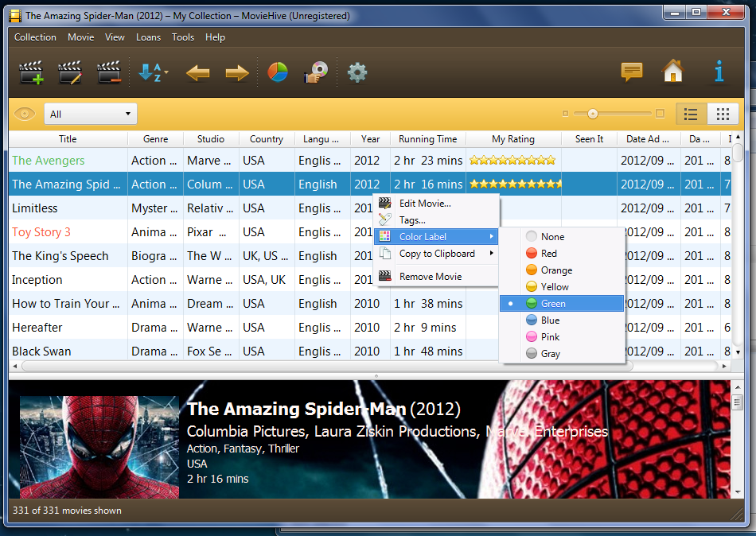
Task: Click the large square zoom-in icon
Action: click(x=660, y=114)
